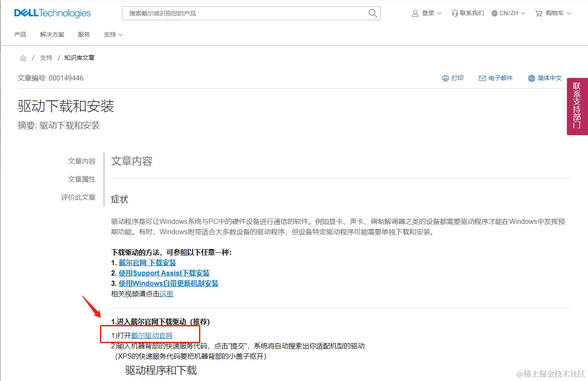The height and width of the screenshot is (381, 588).
Task: Select 简体中文 language link
Action: (550, 78)
